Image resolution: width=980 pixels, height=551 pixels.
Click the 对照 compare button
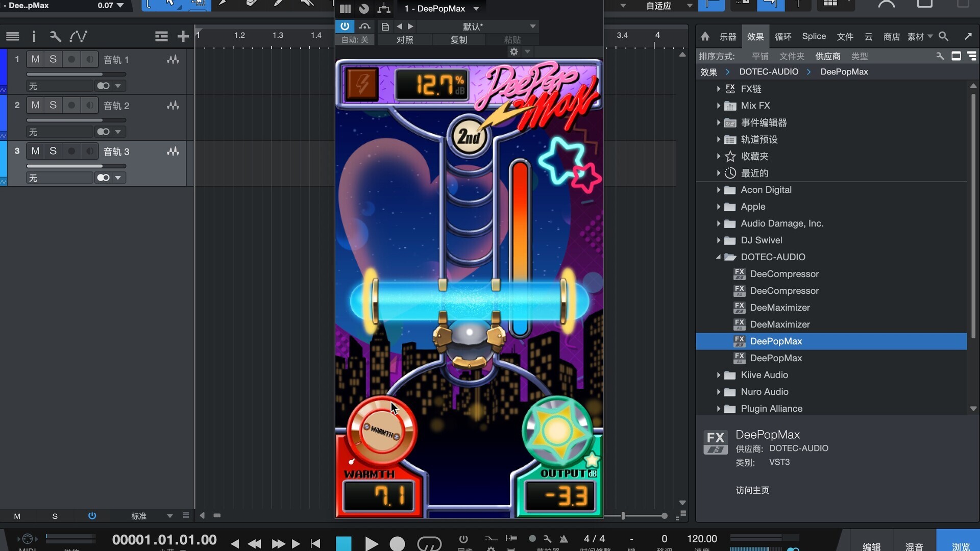coord(405,40)
